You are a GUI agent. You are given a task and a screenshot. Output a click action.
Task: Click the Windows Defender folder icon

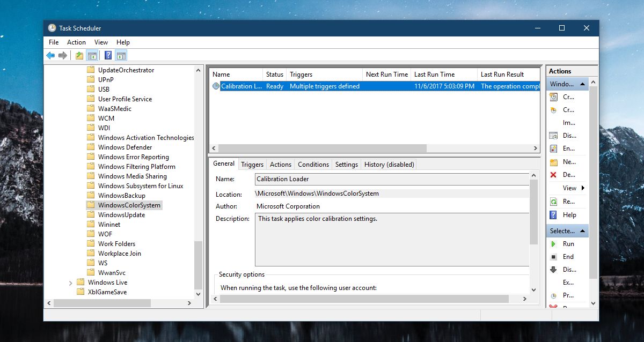pos(91,147)
